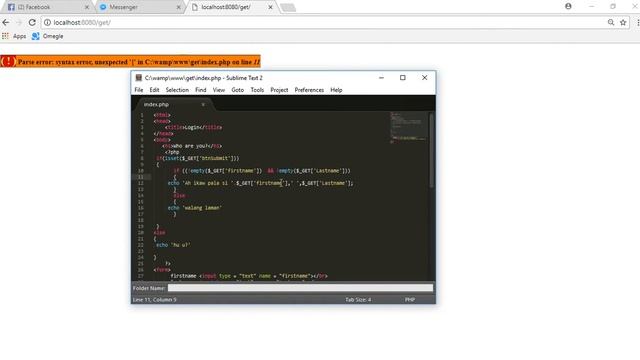Close the Facebook tab
Viewport: 640px width, 360px height.
pyautogui.click(x=87, y=7)
